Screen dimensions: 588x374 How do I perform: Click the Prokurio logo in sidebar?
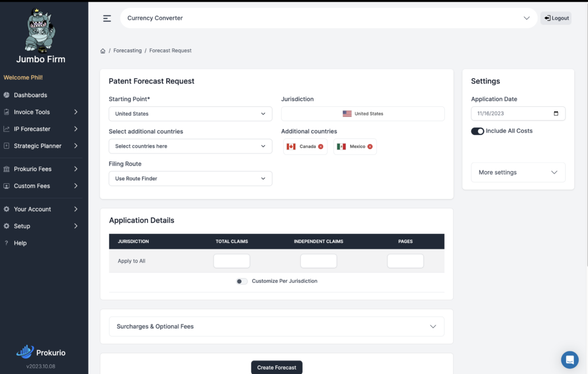click(x=41, y=352)
